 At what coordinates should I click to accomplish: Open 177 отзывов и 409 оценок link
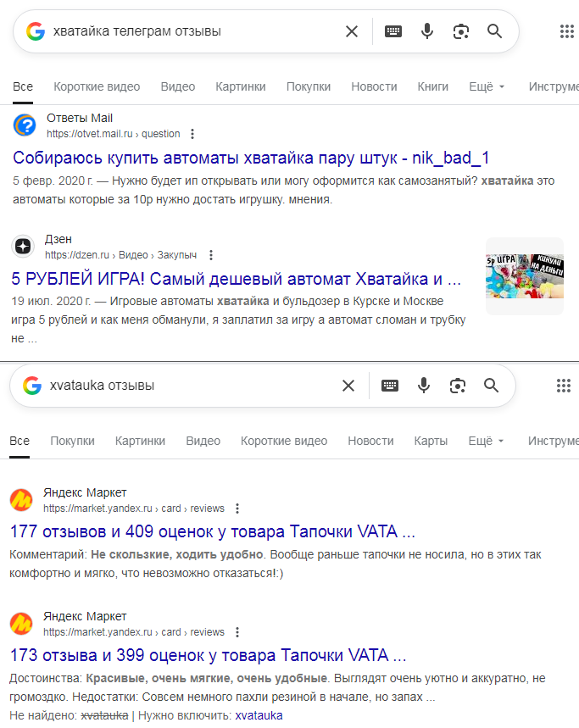pyautogui.click(x=212, y=531)
